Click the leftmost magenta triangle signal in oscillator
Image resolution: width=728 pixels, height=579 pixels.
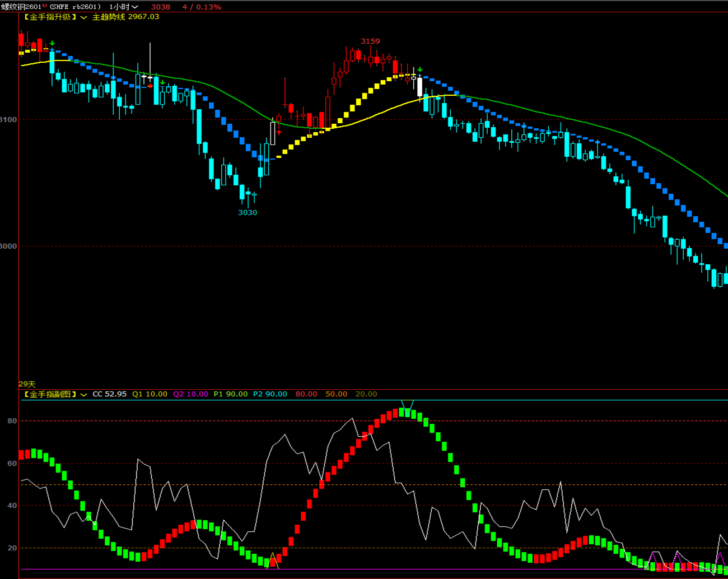[653, 559]
